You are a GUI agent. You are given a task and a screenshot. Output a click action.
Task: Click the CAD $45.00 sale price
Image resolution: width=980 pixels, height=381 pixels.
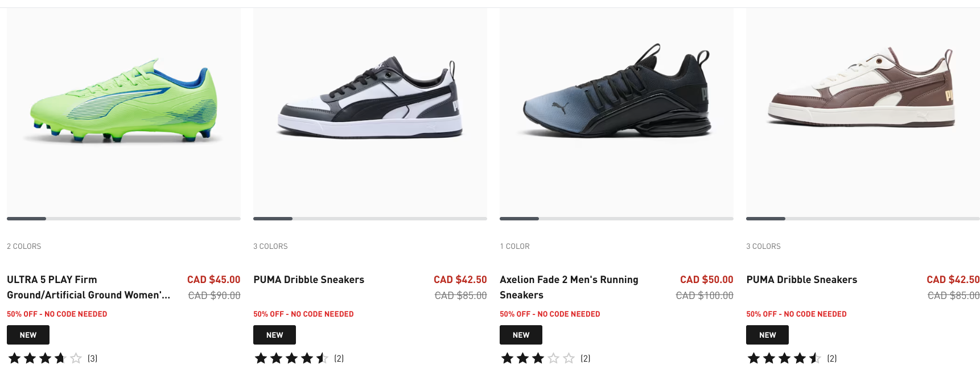click(x=214, y=280)
